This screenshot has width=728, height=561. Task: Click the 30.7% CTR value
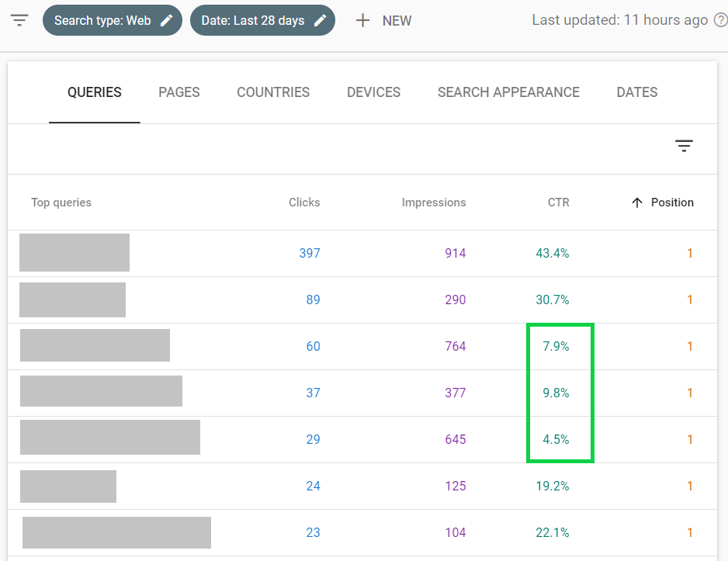[x=553, y=300]
